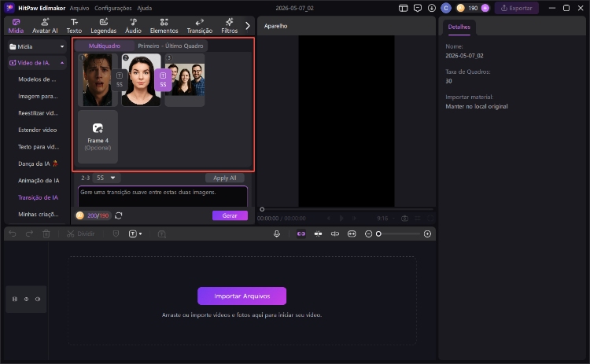Select frame 2 woman thumbnail
Image resolution: width=590 pixels, height=364 pixels.
(141, 79)
